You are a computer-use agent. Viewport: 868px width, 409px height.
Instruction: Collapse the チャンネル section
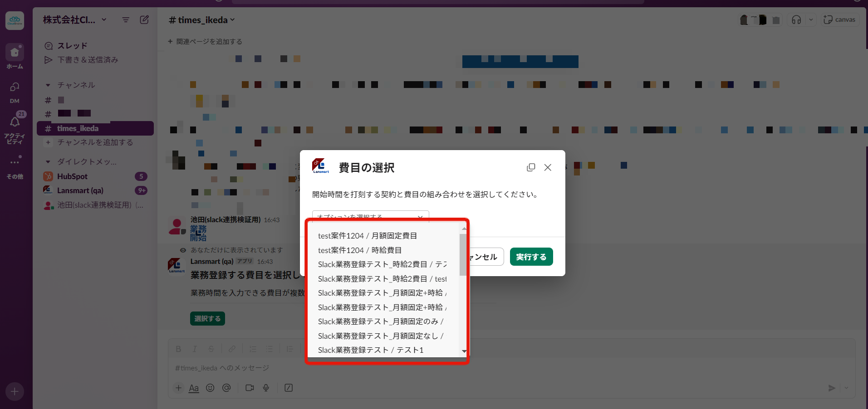[x=48, y=85]
